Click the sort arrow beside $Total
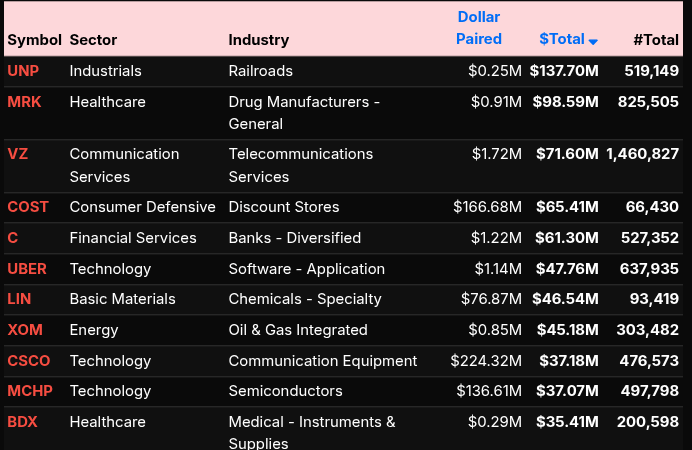The image size is (692, 450). point(593,42)
